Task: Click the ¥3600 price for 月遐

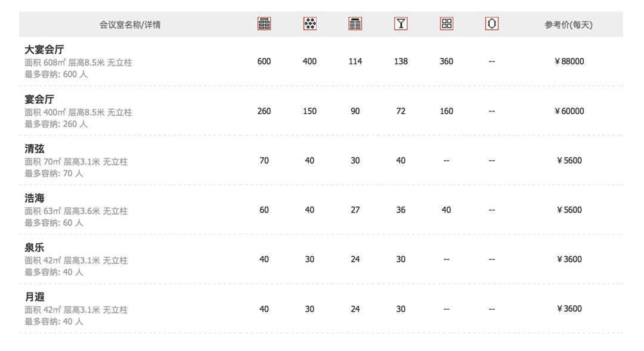Action: 569,309
